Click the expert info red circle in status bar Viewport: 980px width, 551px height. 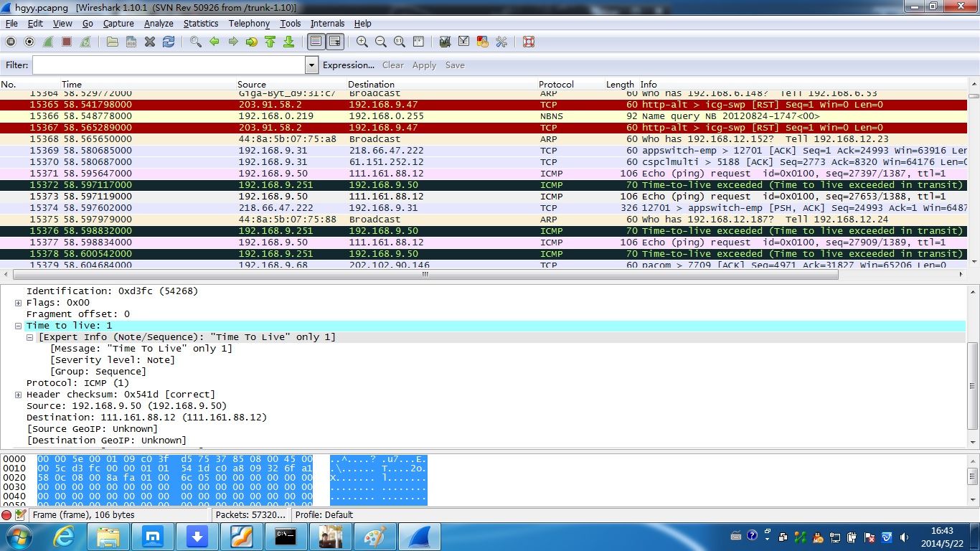(x=6, y=514)
